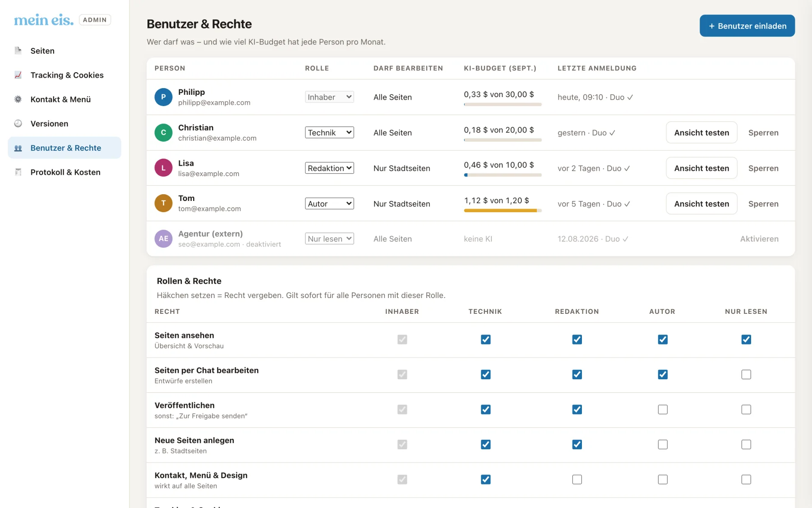Image resolution: width=812 pixels, height=508 pixels.
Task: Click Ansicht testen for Lisa
Action: (701, 168)
